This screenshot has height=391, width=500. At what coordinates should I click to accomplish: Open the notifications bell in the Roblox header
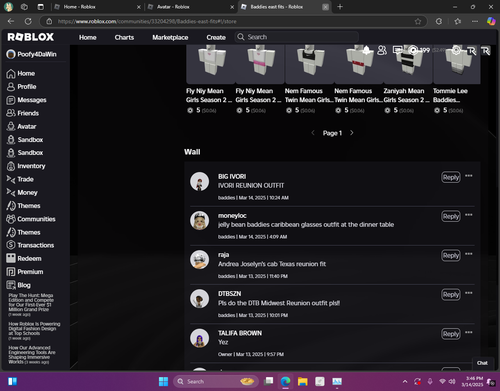pos(366,50)
